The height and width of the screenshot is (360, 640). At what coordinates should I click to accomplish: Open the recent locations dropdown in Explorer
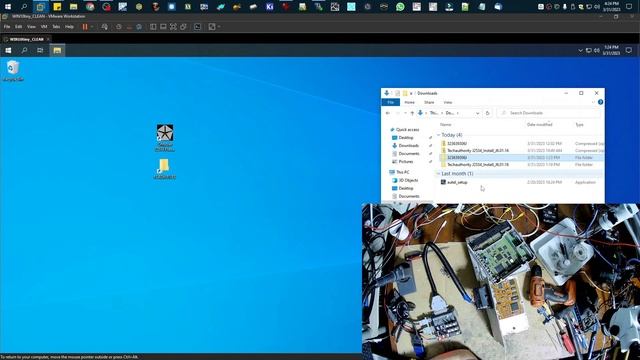pos(405,113)
